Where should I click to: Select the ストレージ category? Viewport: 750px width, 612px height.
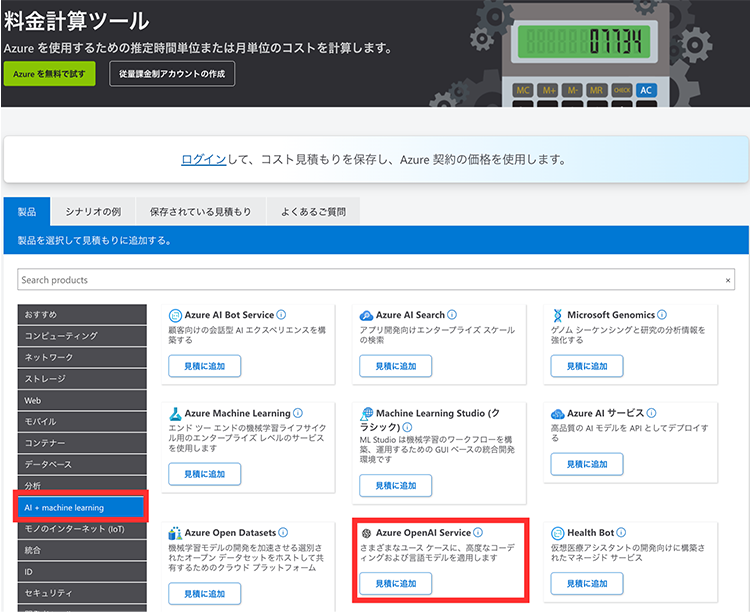[x=82, y=379]
